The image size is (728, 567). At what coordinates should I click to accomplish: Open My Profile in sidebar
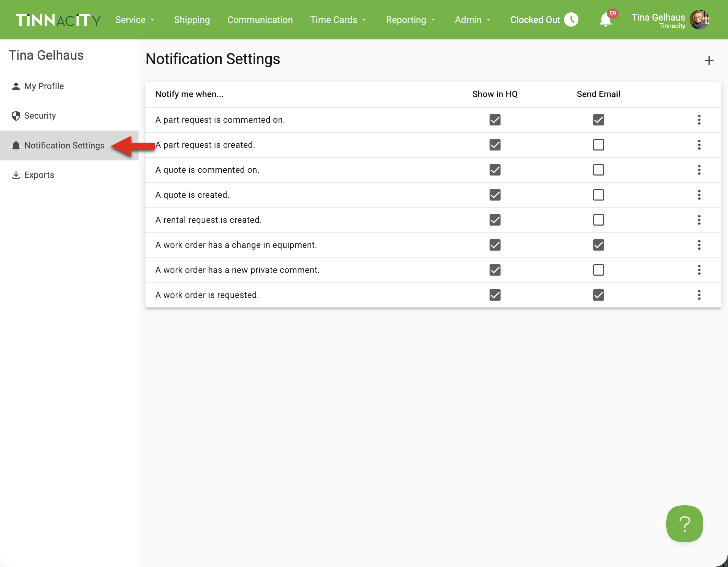point(44,86)
